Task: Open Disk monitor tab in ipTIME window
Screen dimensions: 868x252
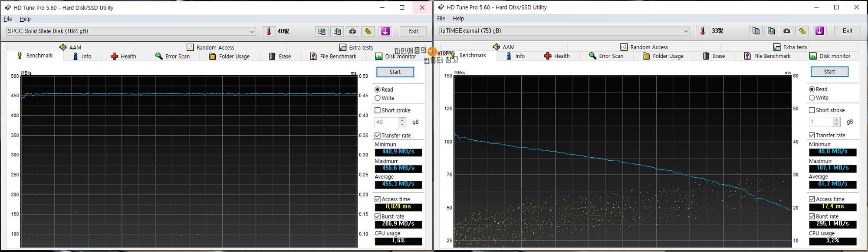Action: pyautogui.click(x=830, y=56)
